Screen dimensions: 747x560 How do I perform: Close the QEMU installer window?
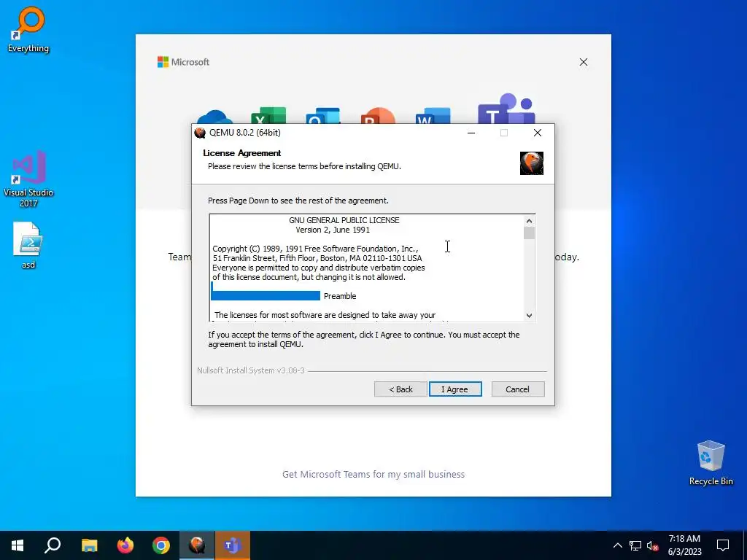[538, 133]
